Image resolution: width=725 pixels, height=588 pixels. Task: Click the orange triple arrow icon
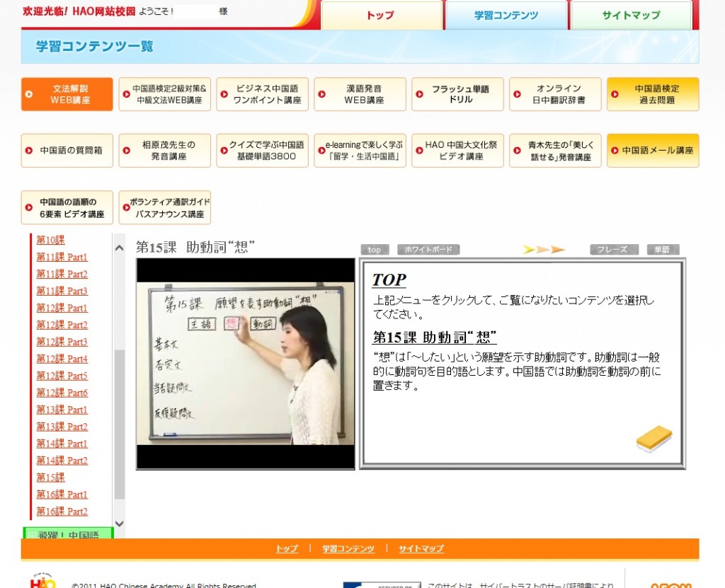pos(543,249)
